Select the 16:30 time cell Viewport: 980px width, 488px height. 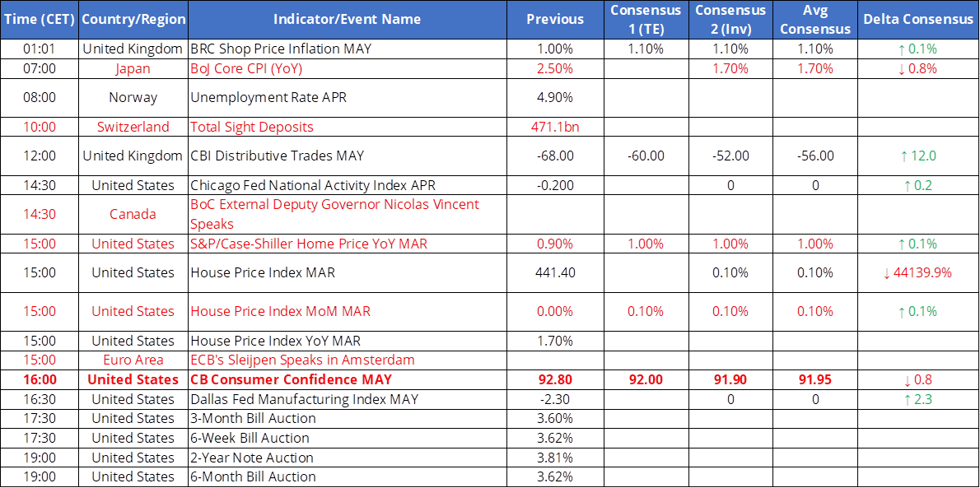tap(40, 398)
